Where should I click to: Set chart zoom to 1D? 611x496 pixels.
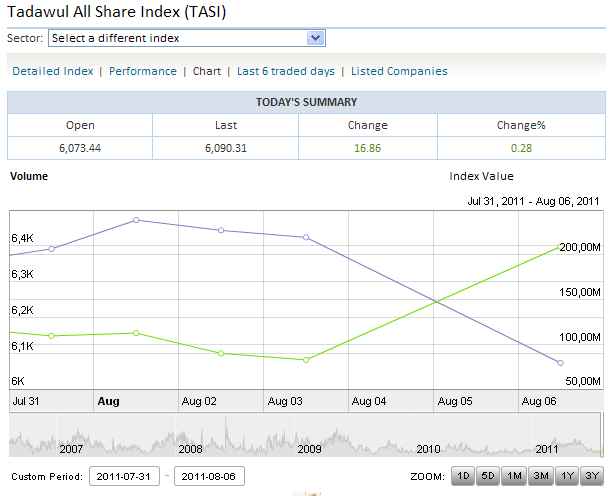pyautogui.click(x=463, y=476)
